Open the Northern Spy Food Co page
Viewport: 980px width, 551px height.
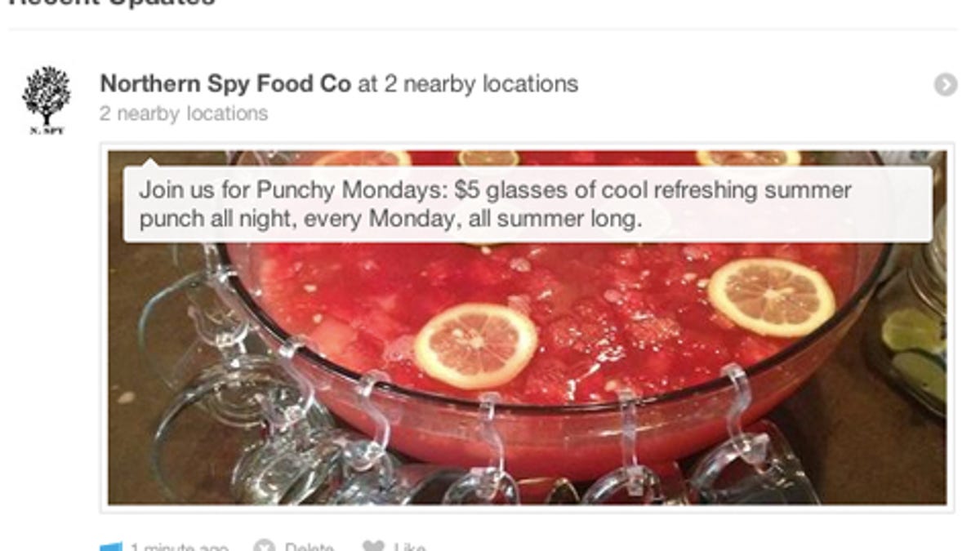click(x=225, y=83)
